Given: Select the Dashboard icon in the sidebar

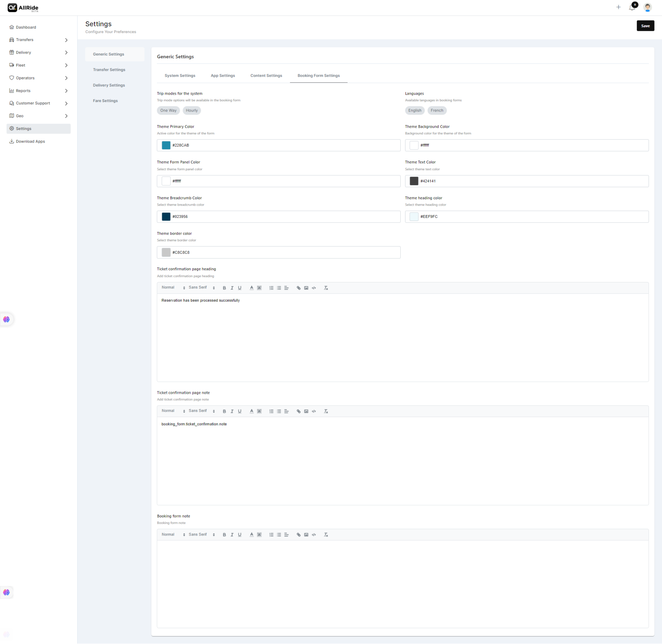Looking at the screenshot, I should point(12,27).
